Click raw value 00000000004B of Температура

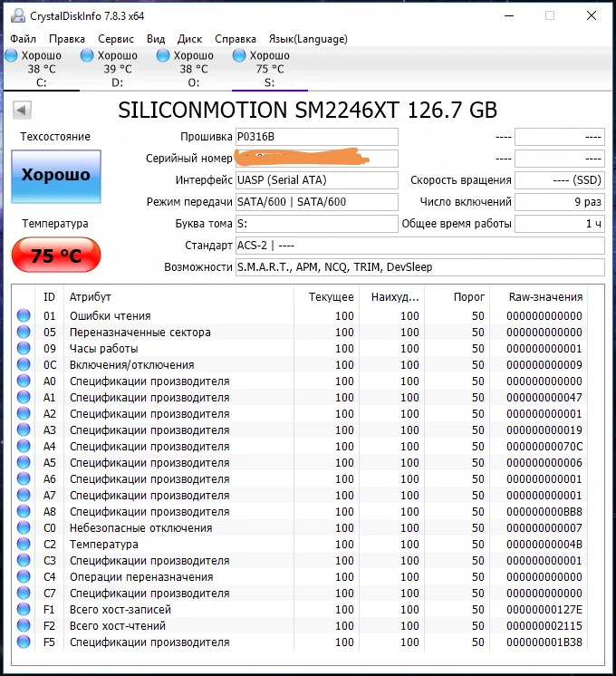[x=544, y=545]
